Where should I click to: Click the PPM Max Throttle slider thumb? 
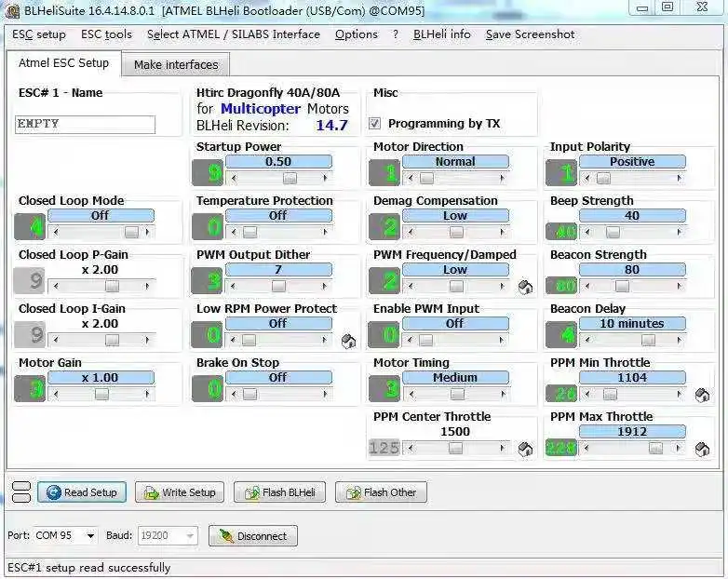tap(655, 448)
